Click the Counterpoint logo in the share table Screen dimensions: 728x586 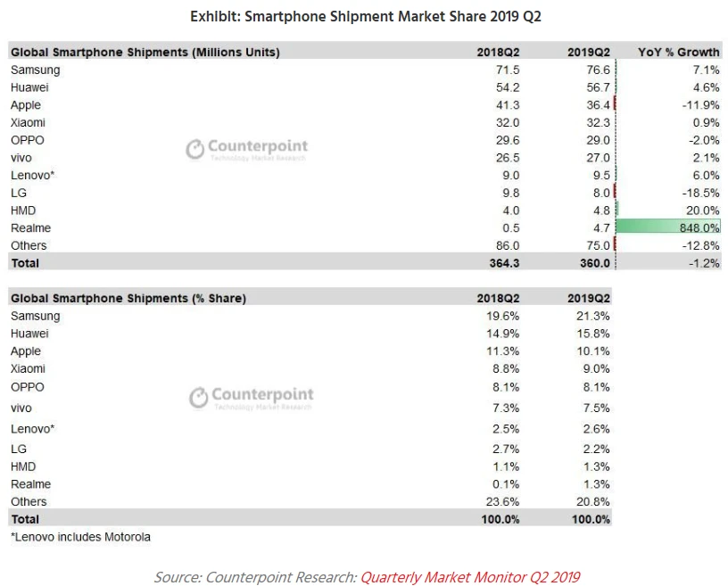[251, 397]
